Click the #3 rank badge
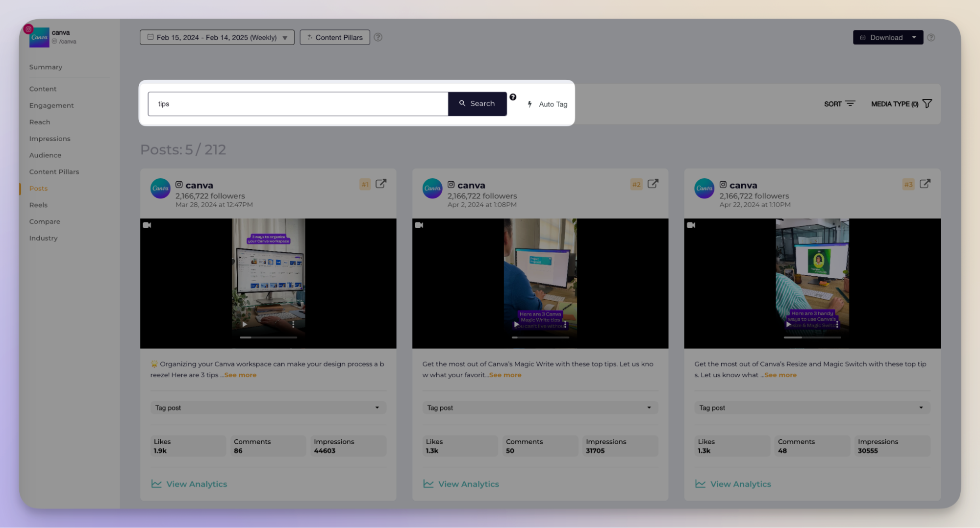The width and height of the screenshot is (980, 528). click(908, 185)
